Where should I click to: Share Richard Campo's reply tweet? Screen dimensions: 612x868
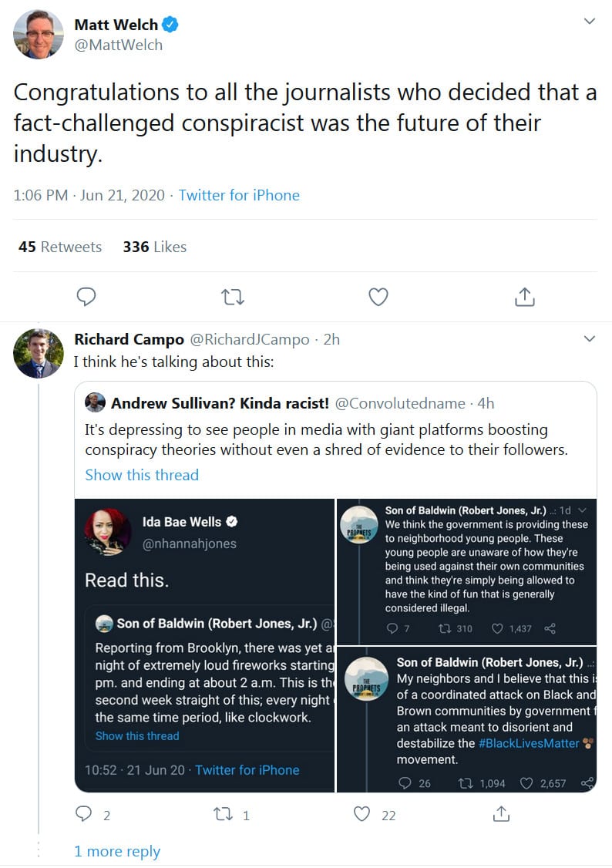[x=501, y=814]
